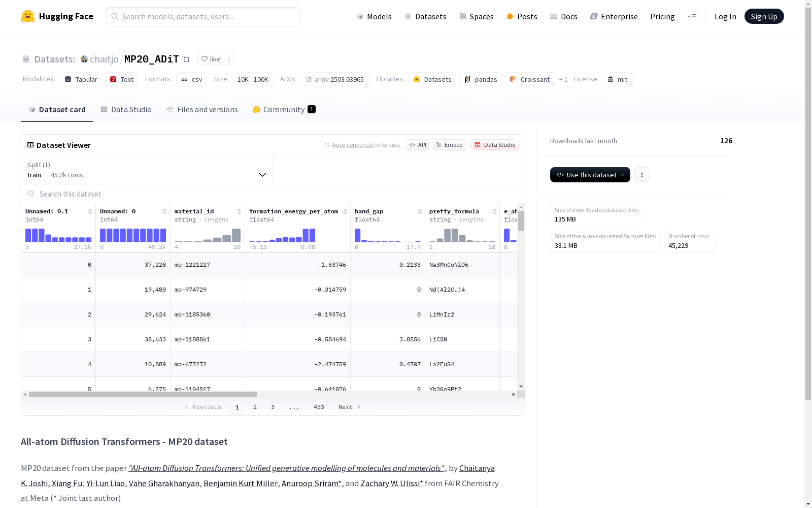Go to the Pricing page
The height and width of the screenshot is (508, 812).
click(662, 16)
